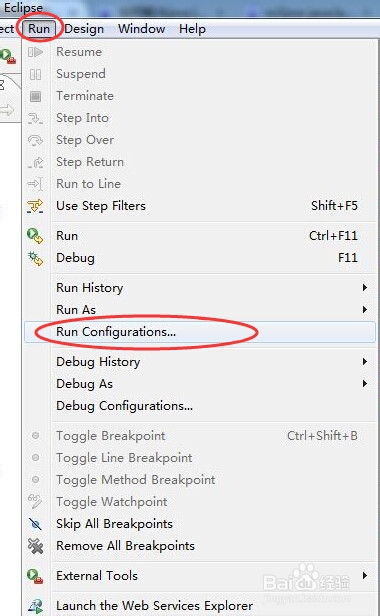
Task: Click the Skip All Breakpoints icon
Action: pyautogui.click(x=35, y=524)
